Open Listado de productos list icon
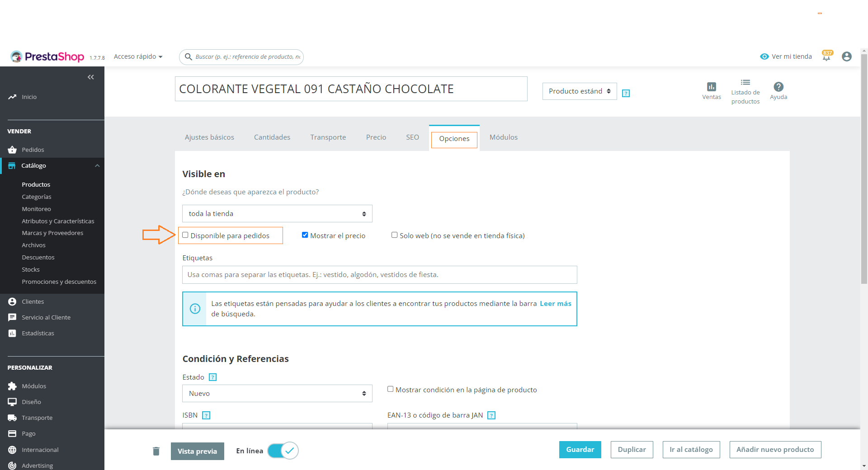This screenshot has height=470, width=868. point(745,82)
